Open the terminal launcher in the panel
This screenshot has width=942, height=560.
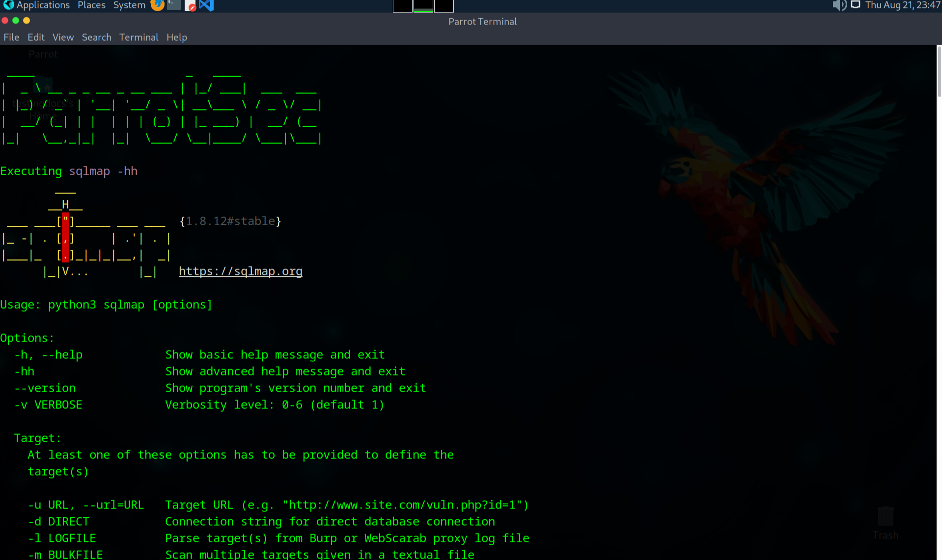[x=174, y=5]
